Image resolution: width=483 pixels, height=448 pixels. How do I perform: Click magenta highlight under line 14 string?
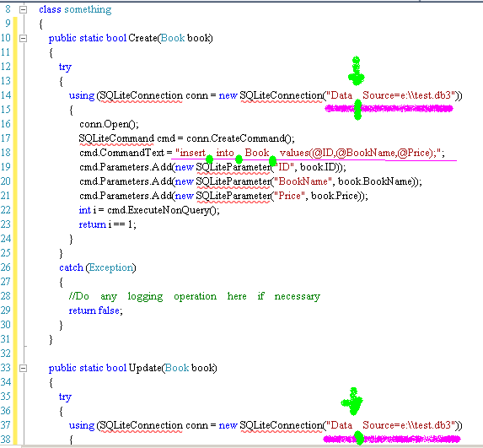389,109
